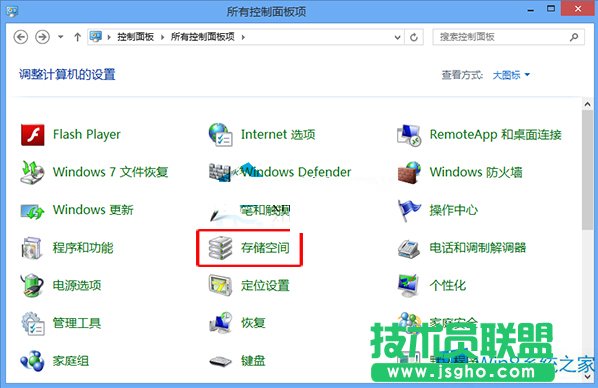The width and height of the screenshot is (598, 388).
Task: Open the Flash Player link
Action: pos(87,134)
